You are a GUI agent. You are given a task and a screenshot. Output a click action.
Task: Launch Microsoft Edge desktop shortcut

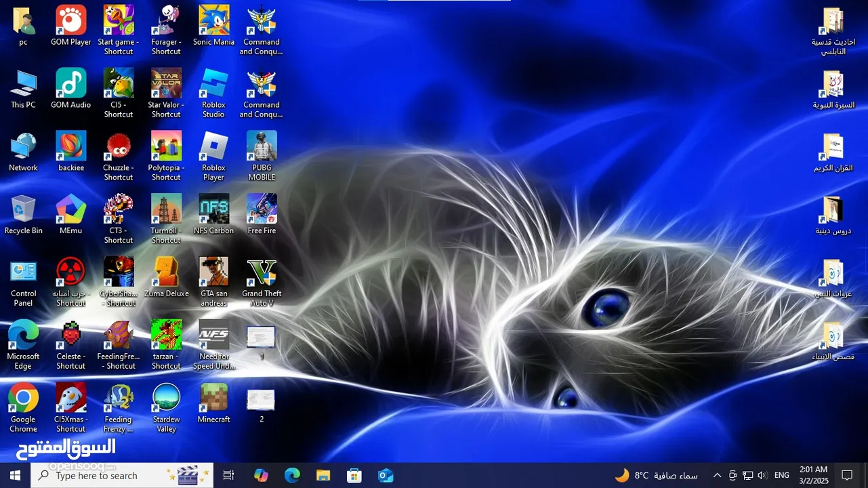(23, 346)
